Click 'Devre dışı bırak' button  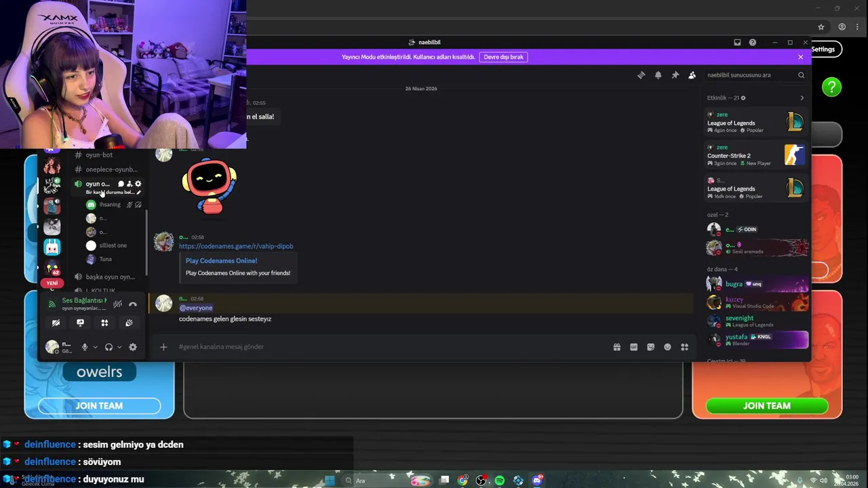click(x=503, y=57)
